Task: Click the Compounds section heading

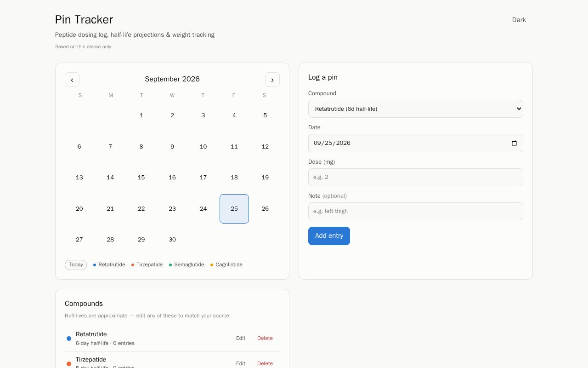Action: 84,304
